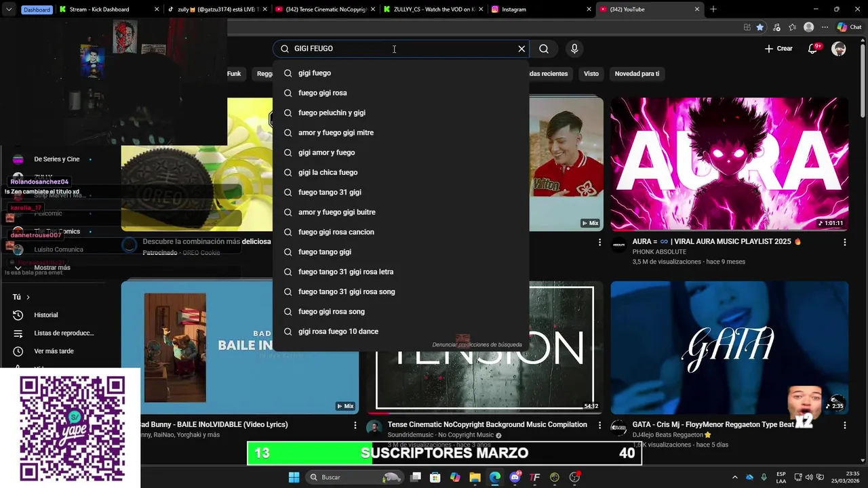
Task: Click the magnifier search button
Action: tap(544, 49)
